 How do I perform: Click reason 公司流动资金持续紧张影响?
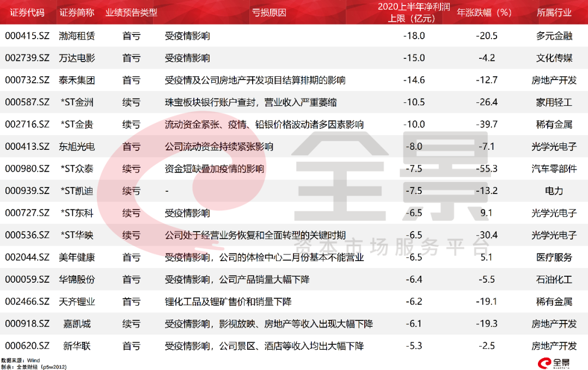[219, 147]
